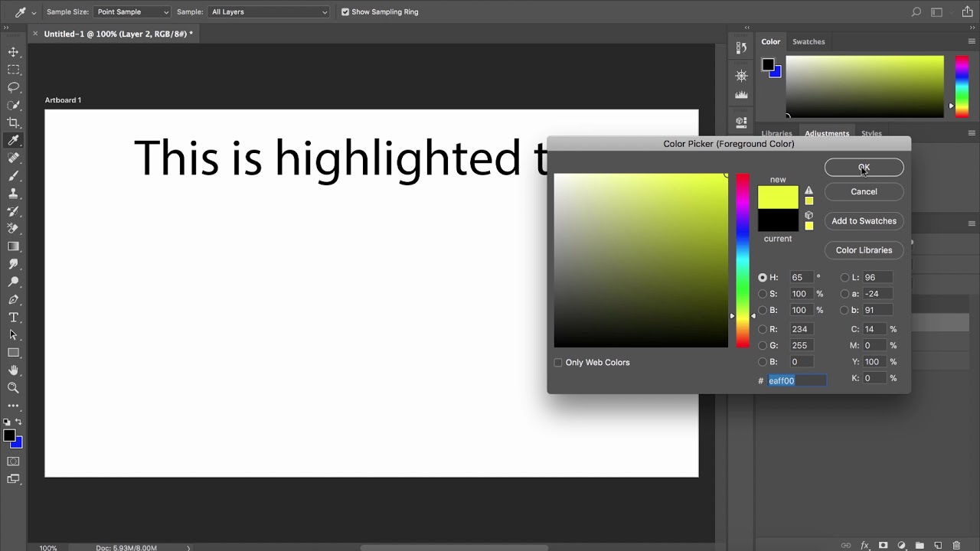Delete layer with trash icon
The height and width of the screenshot is (551, 980).
[x=956, y=546]
